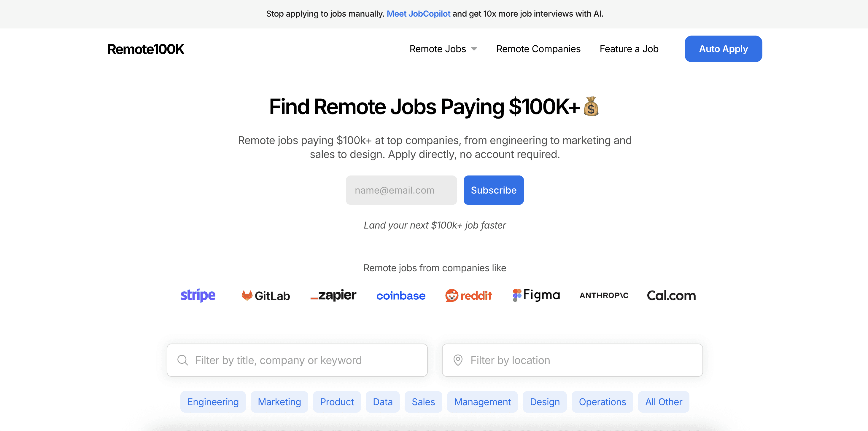Open the Remote Companies page
Image resolution: width=868 pixels, height=431 pixels.
pos(538,49)
